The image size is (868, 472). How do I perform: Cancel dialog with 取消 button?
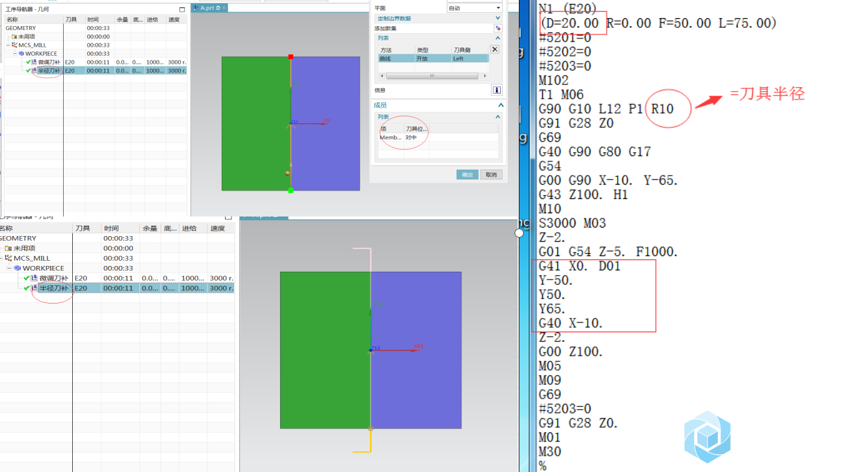[491, 175]
